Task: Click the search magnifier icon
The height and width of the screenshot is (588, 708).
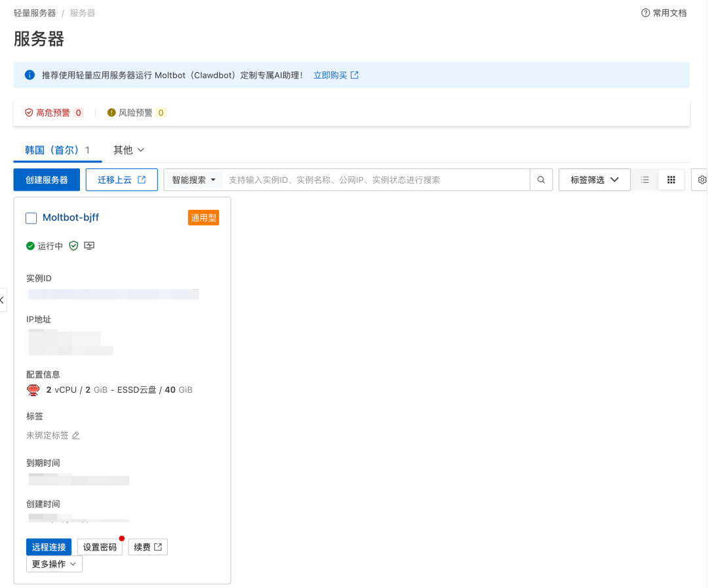Action: click(541, 179)
